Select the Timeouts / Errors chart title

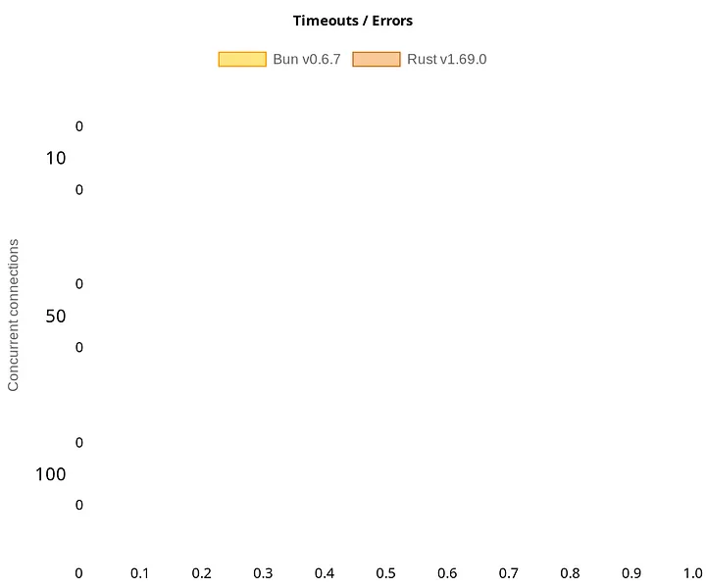coord(353,21)
